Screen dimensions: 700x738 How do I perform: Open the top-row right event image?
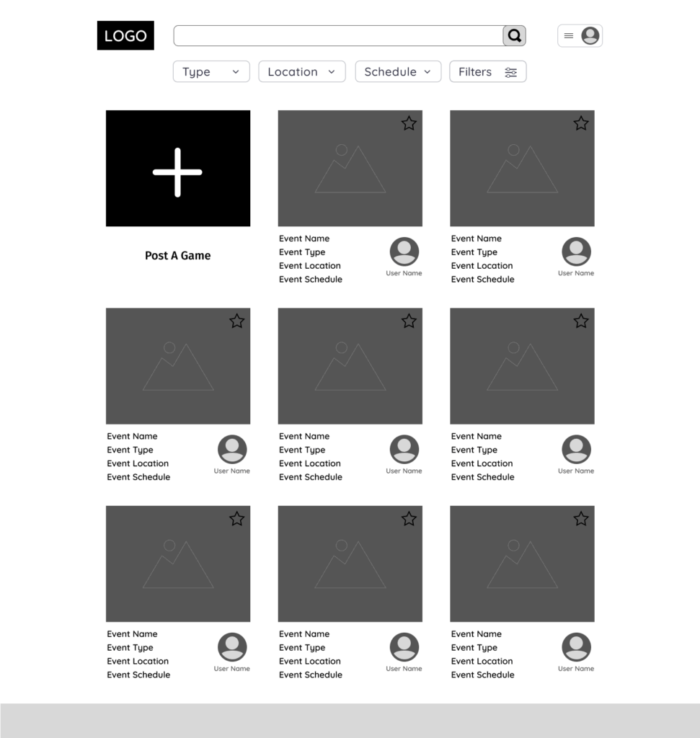pyautogui.click(x=522, y=169)
